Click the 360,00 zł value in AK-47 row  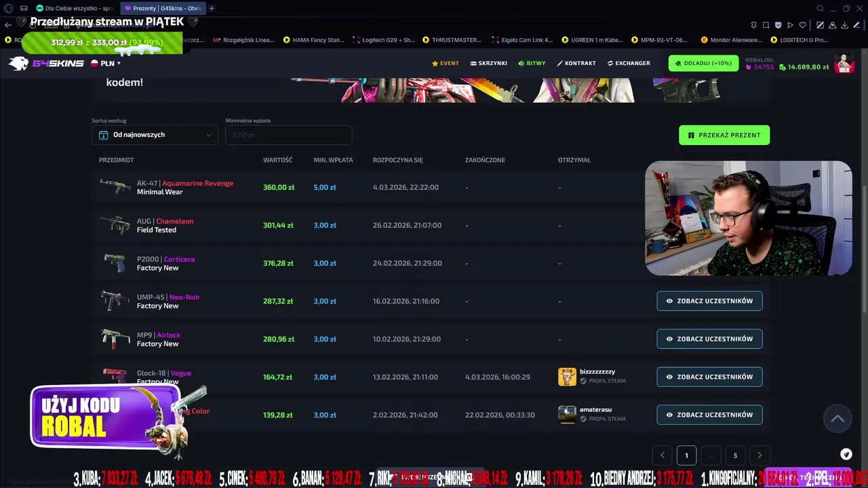click(279, 187)
